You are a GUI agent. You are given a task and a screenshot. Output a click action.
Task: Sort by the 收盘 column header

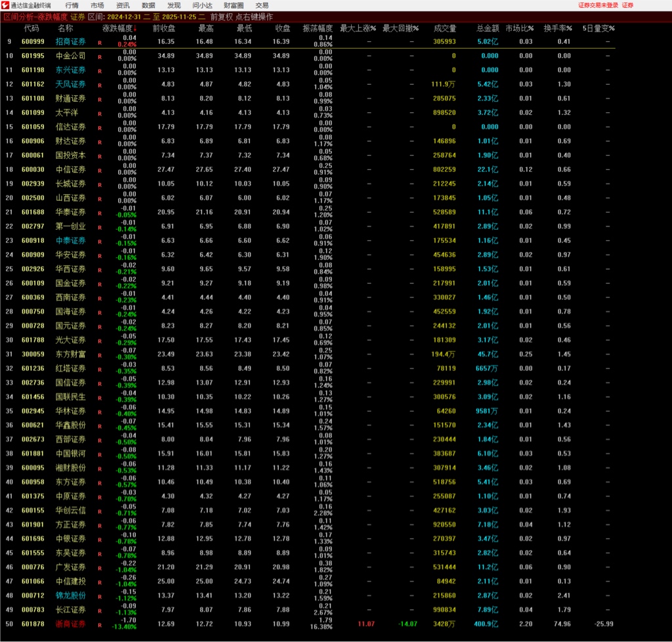click(283, 28)
